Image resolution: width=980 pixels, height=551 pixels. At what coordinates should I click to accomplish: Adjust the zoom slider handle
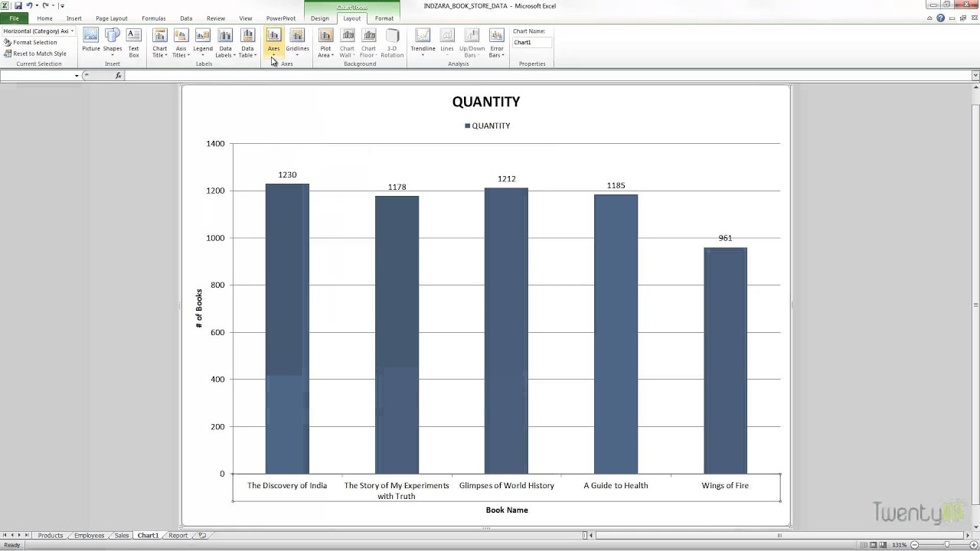tap(946, 545)
